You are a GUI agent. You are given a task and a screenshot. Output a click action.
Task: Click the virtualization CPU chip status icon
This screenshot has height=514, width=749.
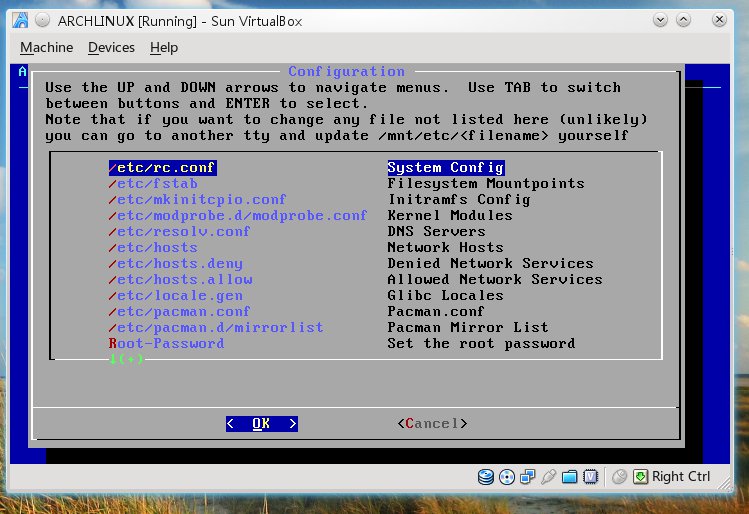[590, 476]
